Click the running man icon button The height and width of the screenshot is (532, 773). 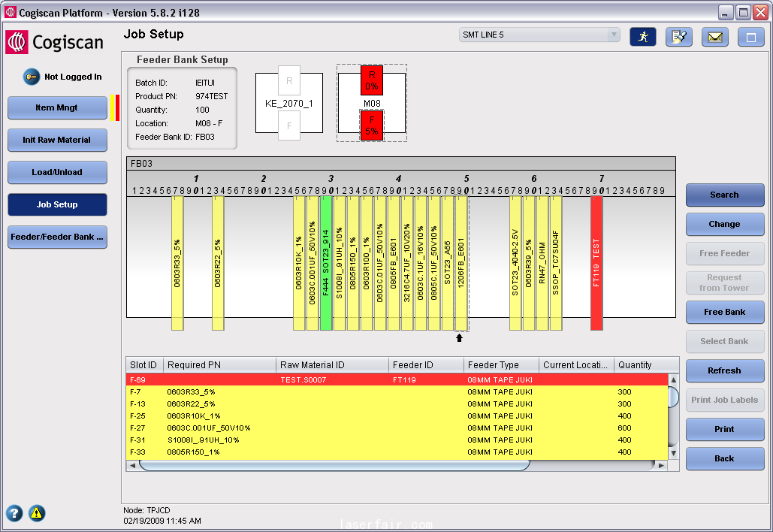pyautogui.click(x=642, y=37)
